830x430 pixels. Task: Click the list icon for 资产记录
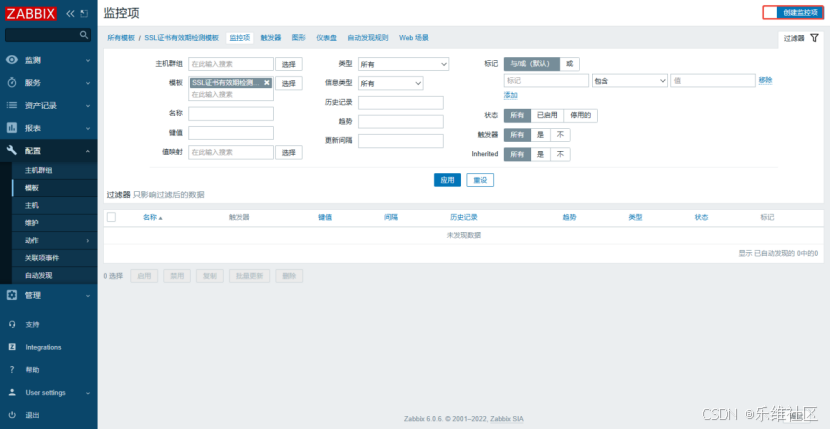(12, 105)
